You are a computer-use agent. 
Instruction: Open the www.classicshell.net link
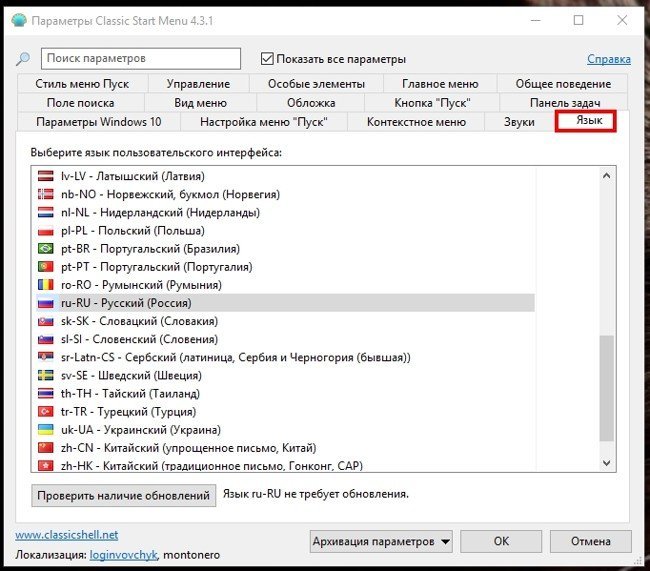[x=67, y=535]
